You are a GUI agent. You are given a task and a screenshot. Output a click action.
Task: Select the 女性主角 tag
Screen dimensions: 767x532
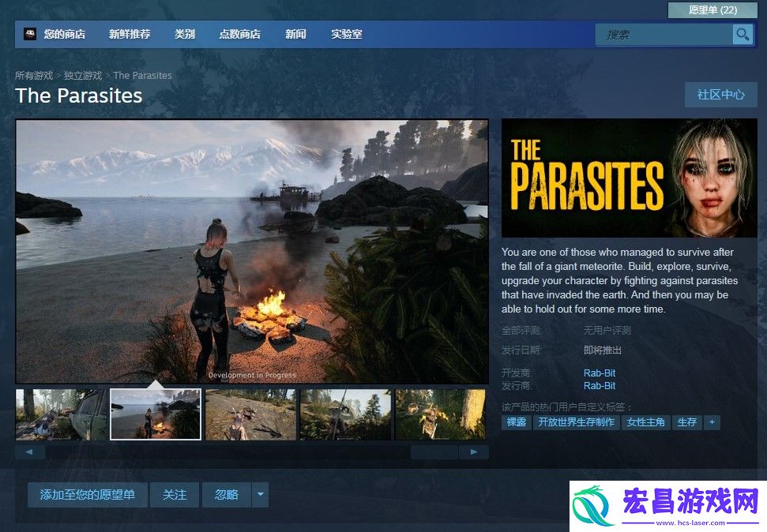pos(645,422)
